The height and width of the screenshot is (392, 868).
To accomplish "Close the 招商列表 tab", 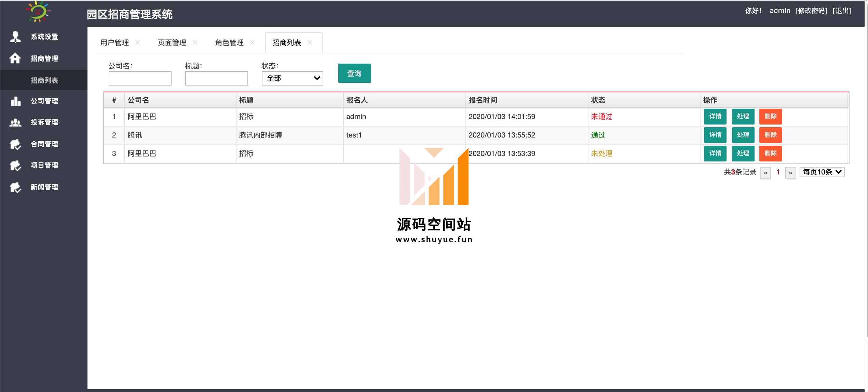I will pos(310,42).
